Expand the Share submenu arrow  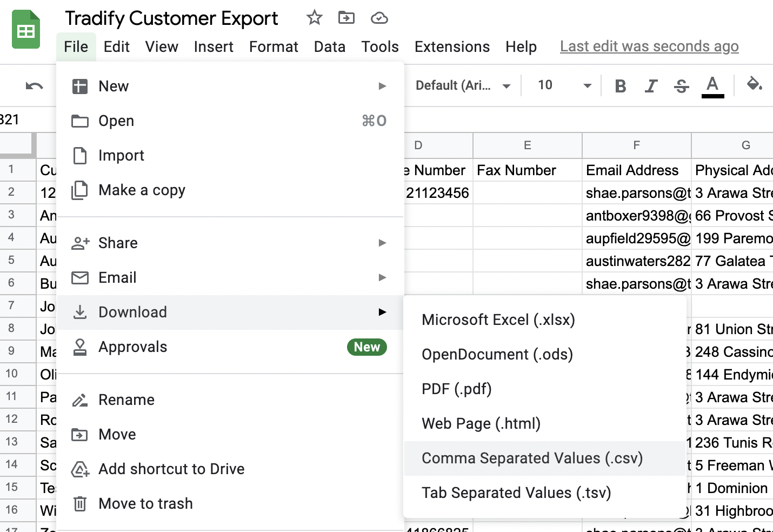coord(382,243)
